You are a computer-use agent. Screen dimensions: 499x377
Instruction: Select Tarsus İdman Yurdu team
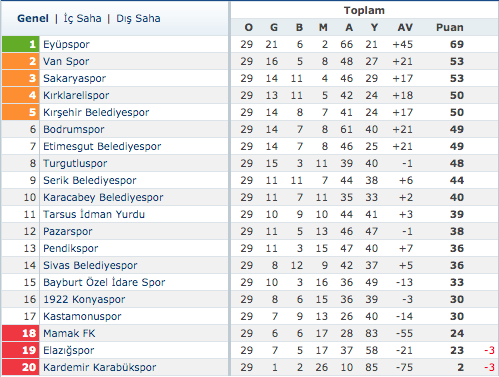coord(94,214)
